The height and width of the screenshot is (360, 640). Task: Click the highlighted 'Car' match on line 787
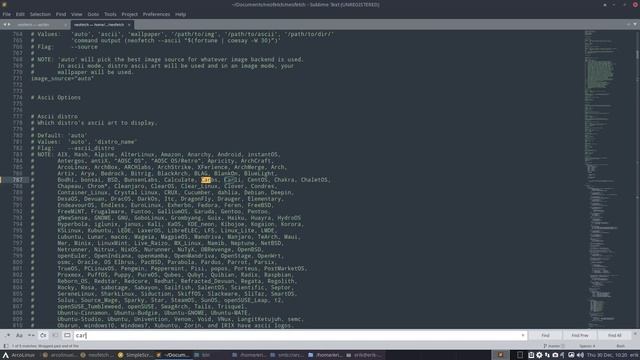click(x=206, y=180)
